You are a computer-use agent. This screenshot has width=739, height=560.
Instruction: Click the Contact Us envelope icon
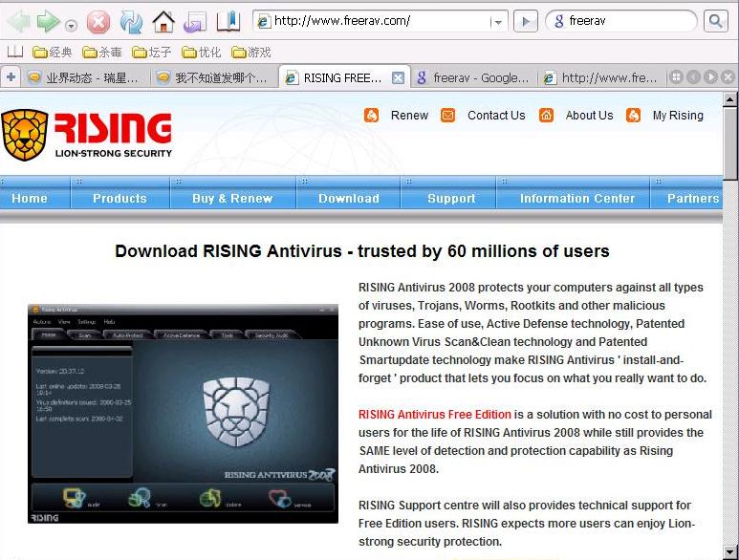[447, 115]
